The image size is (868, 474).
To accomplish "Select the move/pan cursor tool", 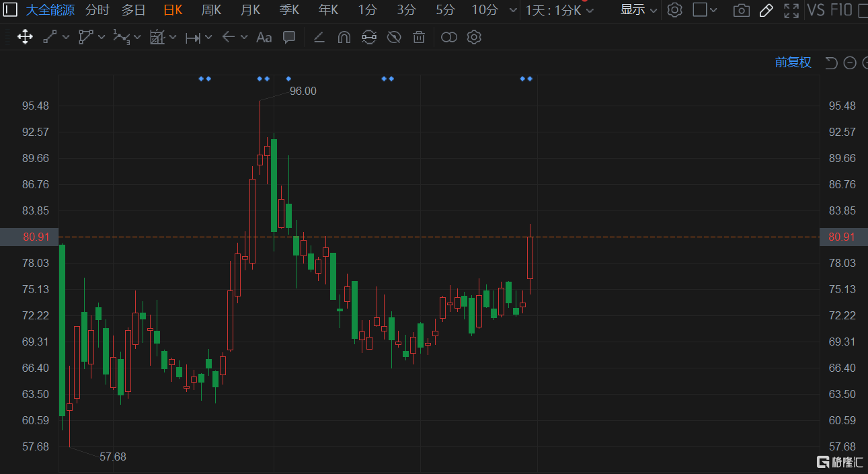I will click(x=25, y=38).
